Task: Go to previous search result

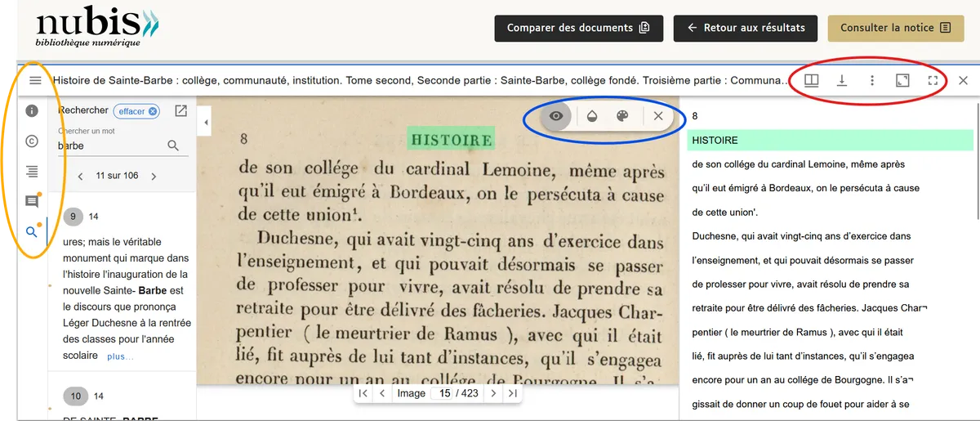Action: pos(80,176)
